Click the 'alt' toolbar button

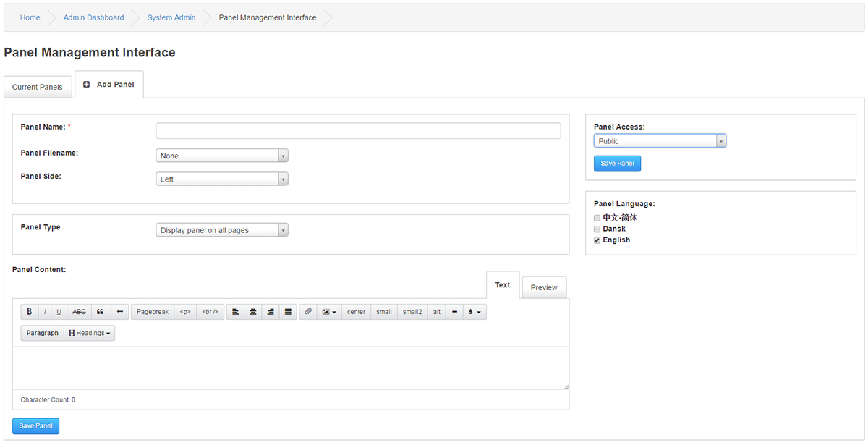(437, 312)
